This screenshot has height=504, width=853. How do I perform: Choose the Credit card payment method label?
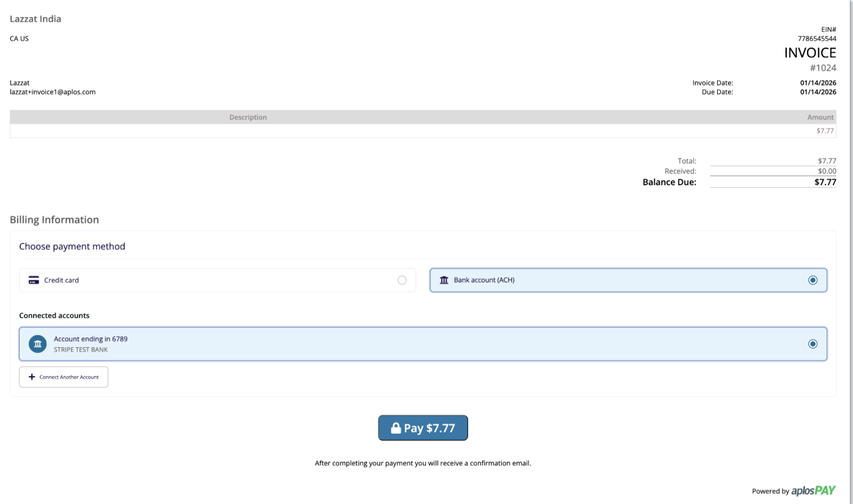61,280
